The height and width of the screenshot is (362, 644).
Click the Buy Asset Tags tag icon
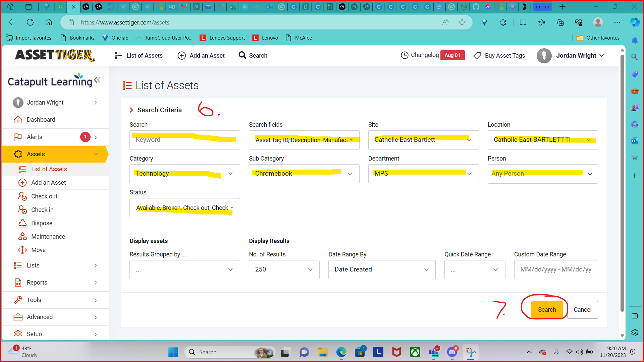point(477,56)
